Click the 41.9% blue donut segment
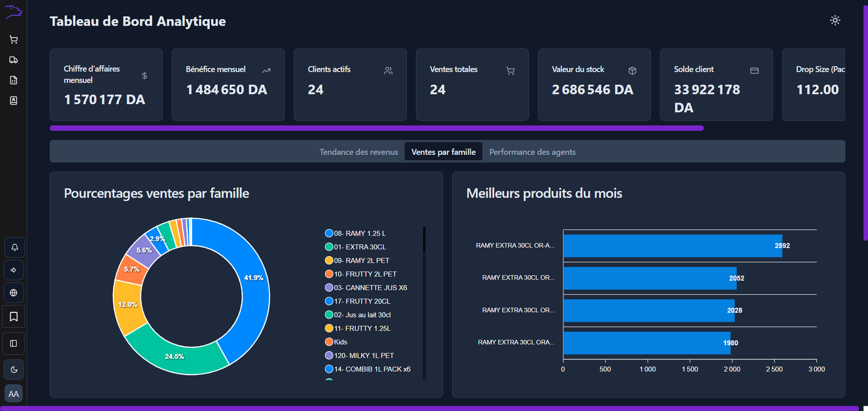Screen dimensions: 868x411 [254, 278]
